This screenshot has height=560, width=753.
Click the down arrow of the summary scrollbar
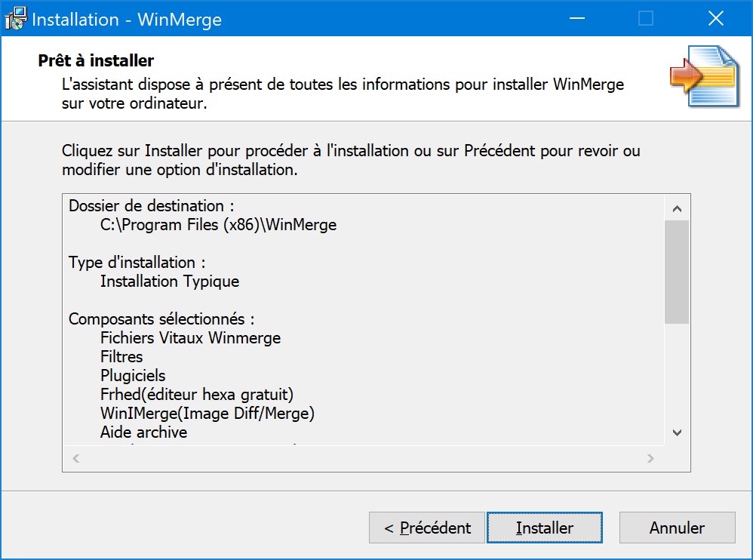677,432
